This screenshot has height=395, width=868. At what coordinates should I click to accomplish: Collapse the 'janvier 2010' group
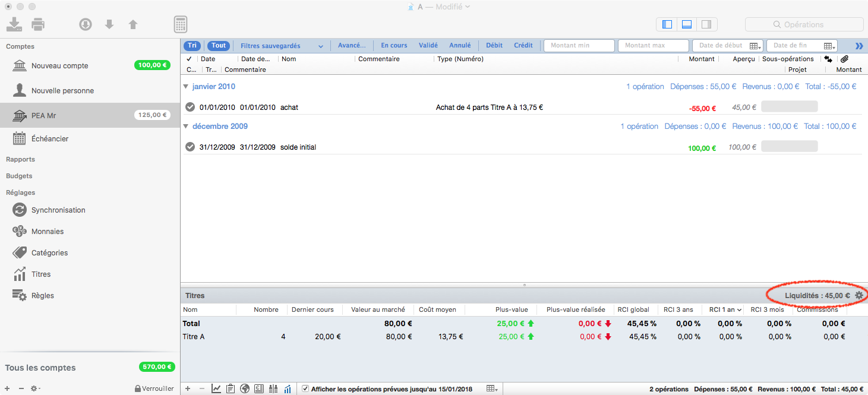186,87
